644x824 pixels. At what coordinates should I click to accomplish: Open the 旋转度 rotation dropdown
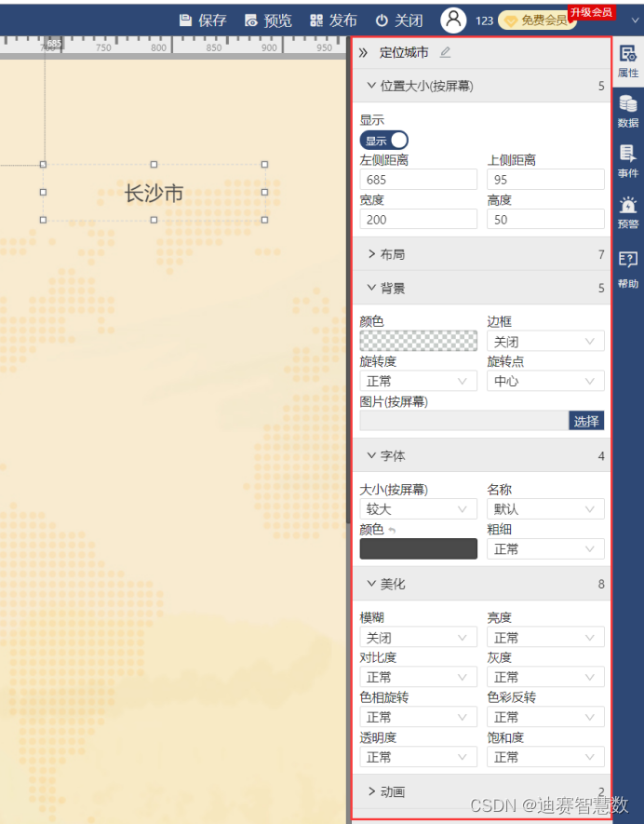[x=419, y=381]
